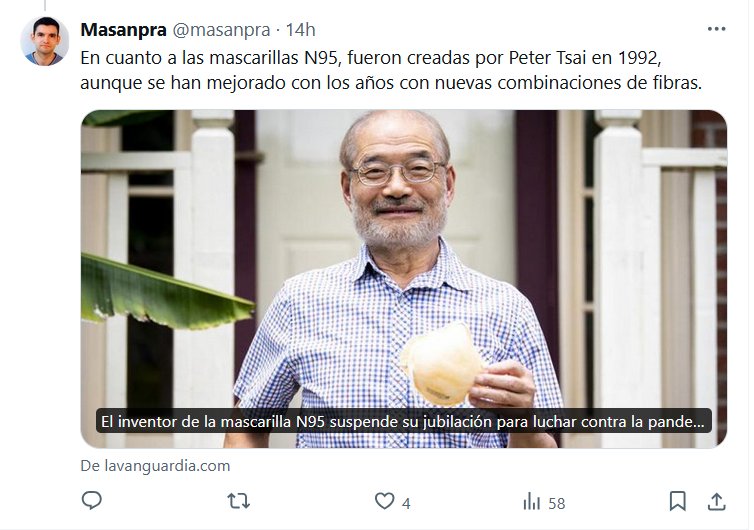The image size is (754, 530).
Task: Share the tweet using the upload arrow icon
Action: [x=716, y=501]
